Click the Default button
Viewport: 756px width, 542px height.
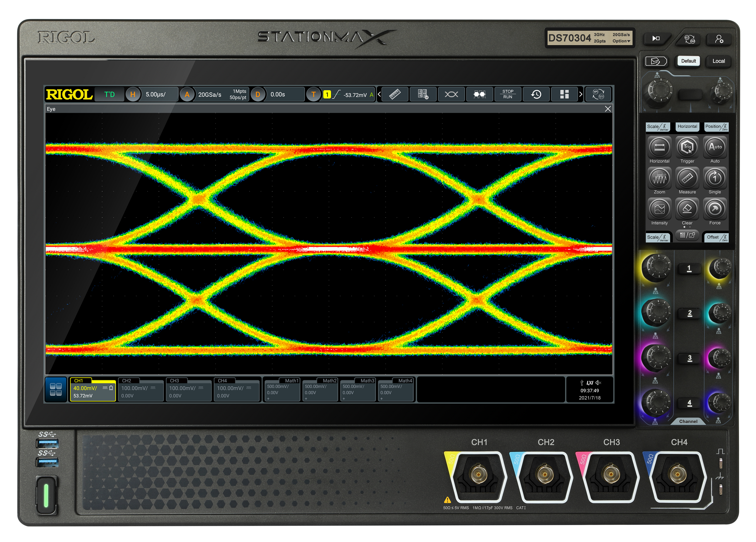point(688,61)
